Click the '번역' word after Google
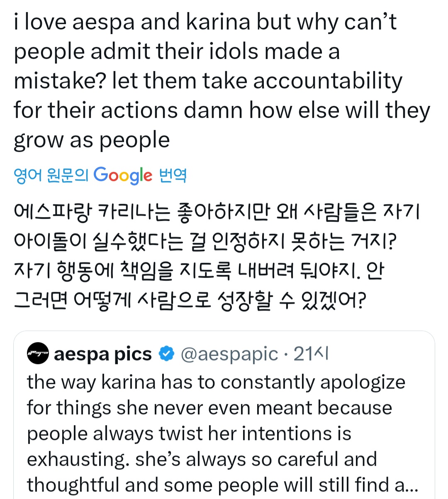The height and width of the screenshot is (499, 448). (173, 176)
